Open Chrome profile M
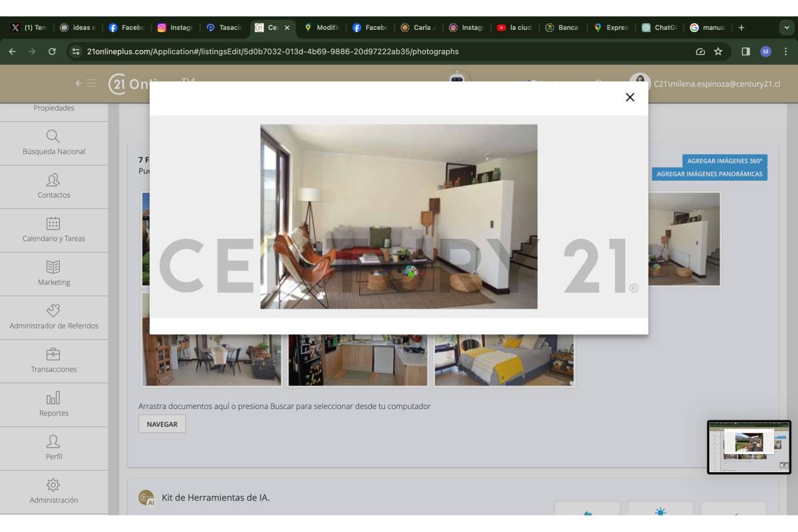This screenshot has width=798, height=532. point(765,51)
